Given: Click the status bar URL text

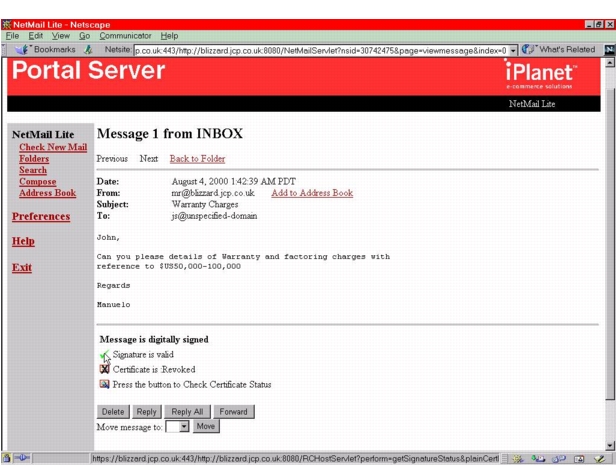Looking at the screenshot, I should pyautogui.click(x=295, y=459).
